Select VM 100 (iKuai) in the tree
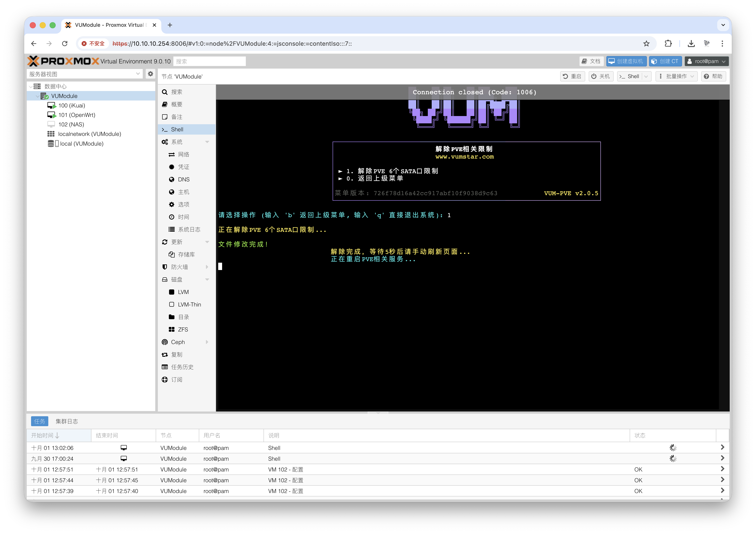 click(x=71, y=105)
